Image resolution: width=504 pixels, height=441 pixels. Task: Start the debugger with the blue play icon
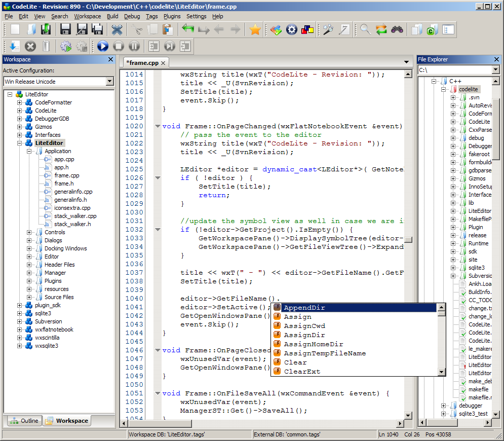click(103, 47)
